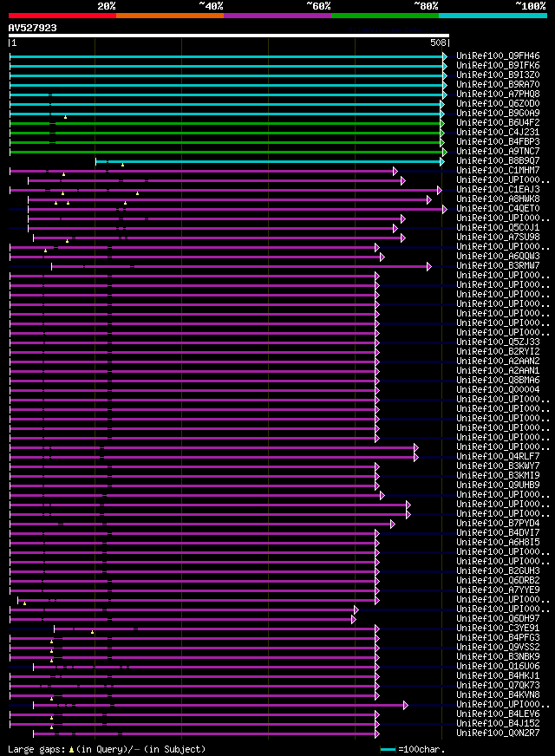Select the UniRef100_Q9UHB9 label
This screenshot has width=555, height=756.
(x=498, y=485)
